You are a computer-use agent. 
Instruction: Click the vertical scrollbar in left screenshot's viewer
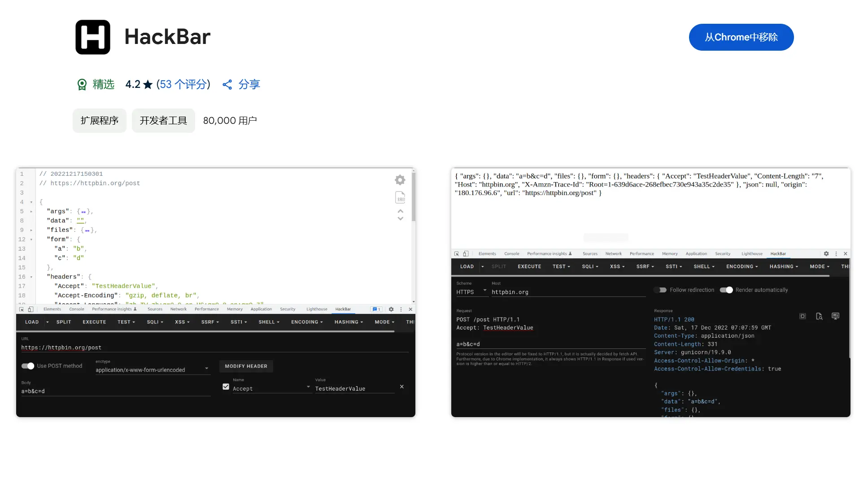[x=413, y=197]
